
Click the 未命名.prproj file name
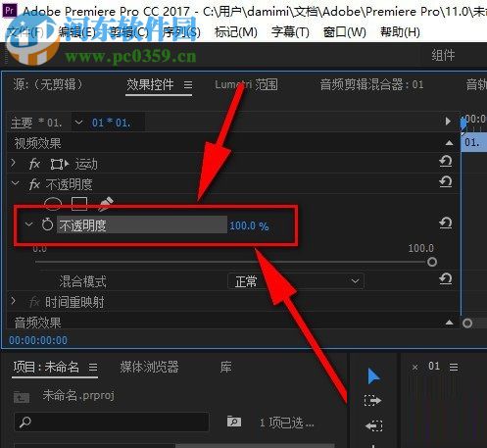coord(78,396)
